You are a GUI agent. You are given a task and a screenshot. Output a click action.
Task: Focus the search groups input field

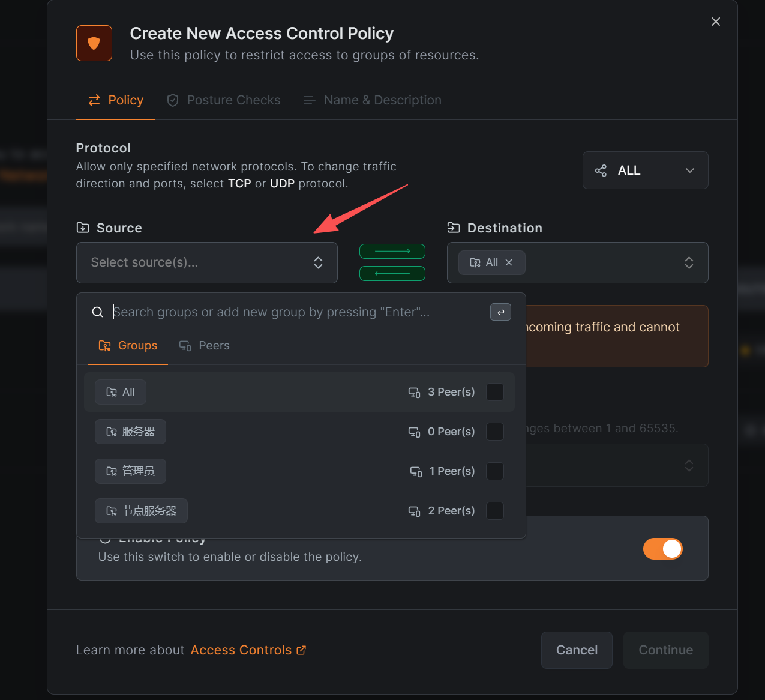(x=294, y=312)
